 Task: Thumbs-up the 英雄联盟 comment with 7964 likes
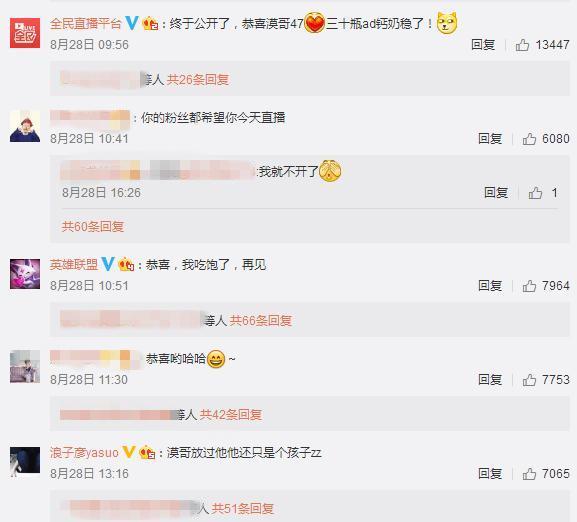[x=529, y=286]
